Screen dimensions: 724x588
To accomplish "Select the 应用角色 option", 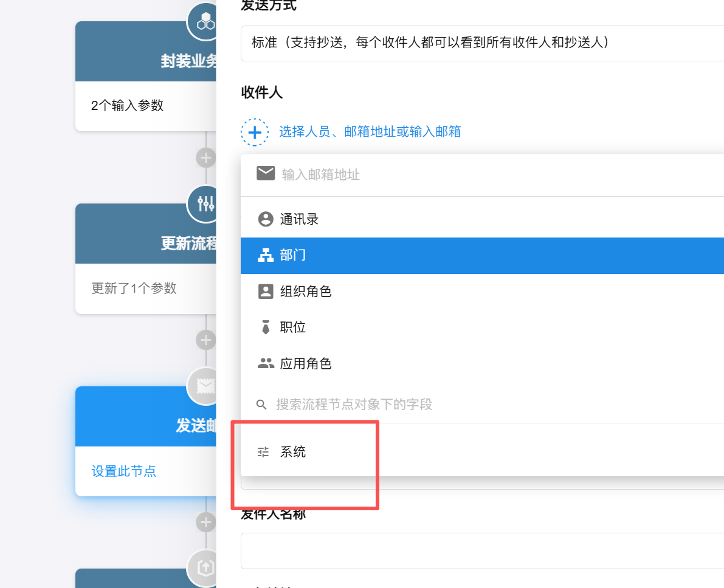I will (x=482, y=364).
